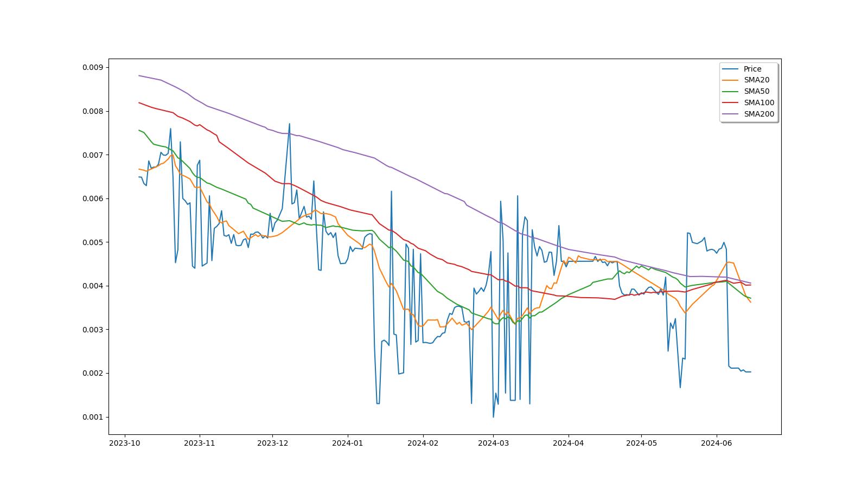The height and width of the screenshot is (488, 868).
Task: Click the 2024-06 x-axis label
Action: [x=716, y=443]
